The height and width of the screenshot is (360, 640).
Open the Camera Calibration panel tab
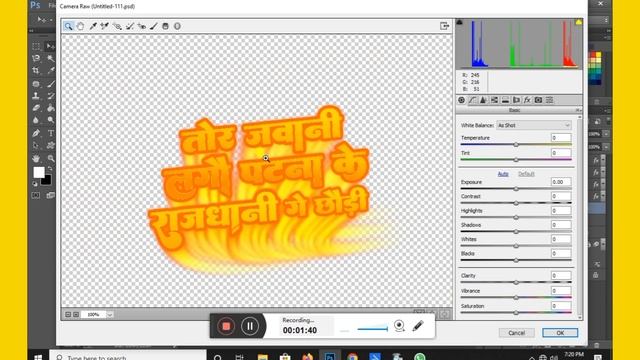(x=538, y=100)
